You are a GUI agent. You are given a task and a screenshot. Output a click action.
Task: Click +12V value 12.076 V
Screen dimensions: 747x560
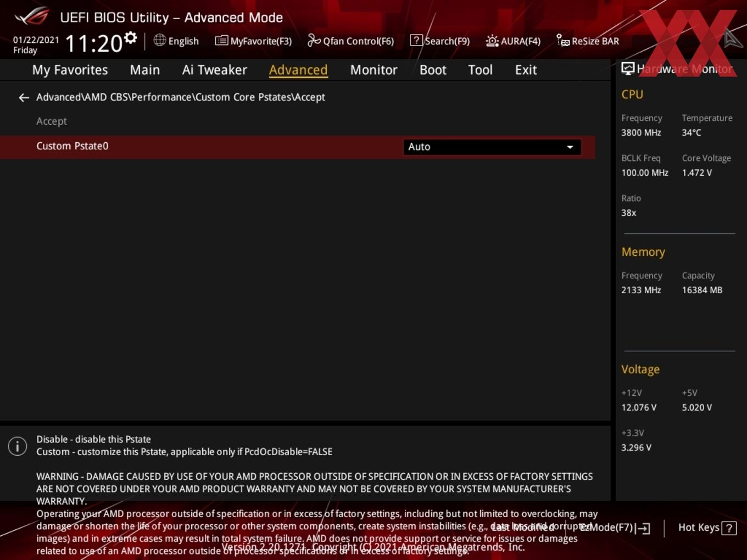(639, 408)
